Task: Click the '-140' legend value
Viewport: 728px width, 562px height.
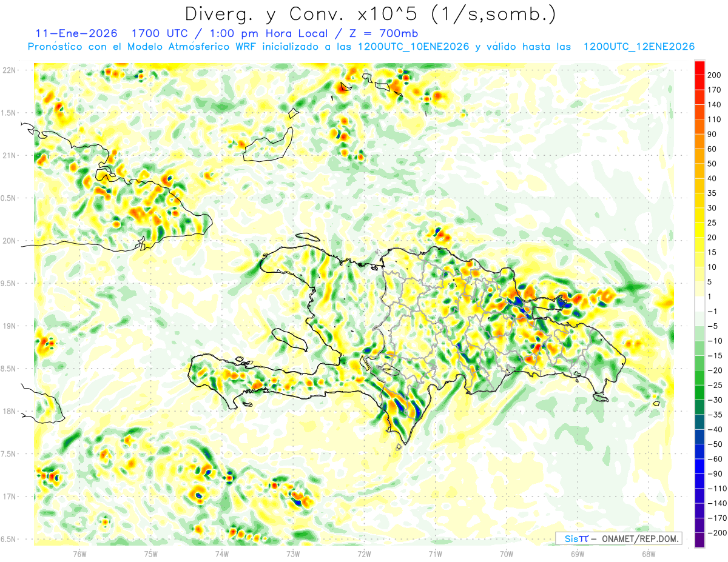Action: 718,503
